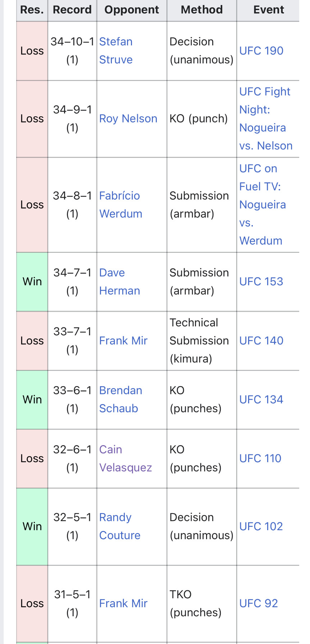The image size is (310, 644).
Task: Select Frank Mir in the UFC 140 row
Action: [x=123, y=340]
